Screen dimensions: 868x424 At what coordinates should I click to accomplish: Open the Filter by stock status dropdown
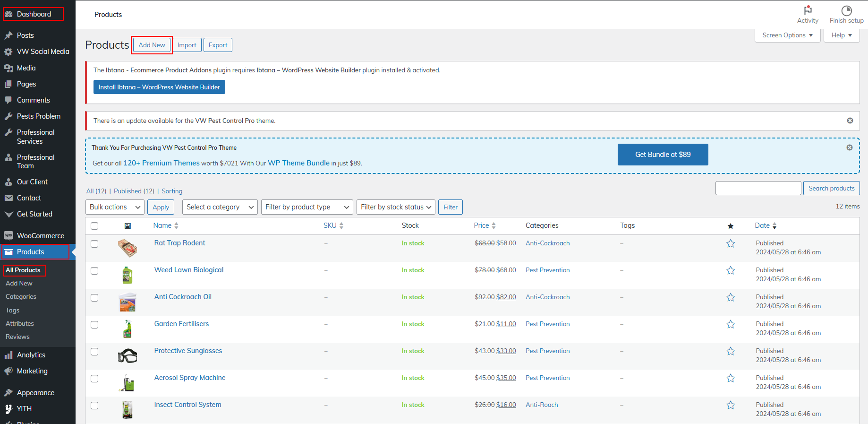[396, 207]
